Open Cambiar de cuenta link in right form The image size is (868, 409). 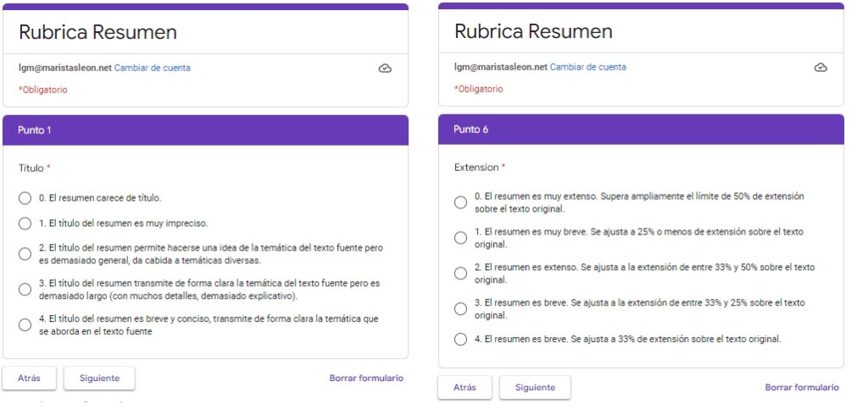588,67
